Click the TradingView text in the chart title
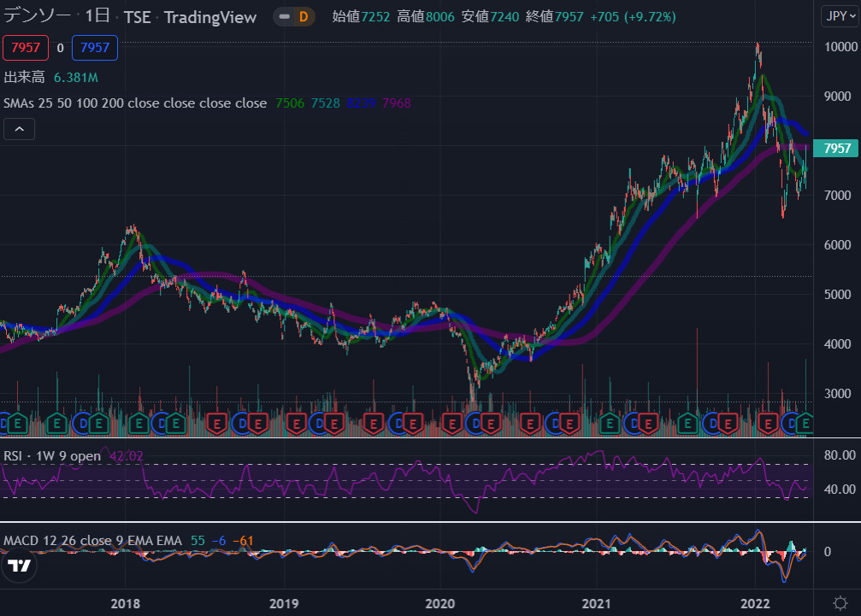This screenshot has height=616, width=861. click(x=210, y=17)
